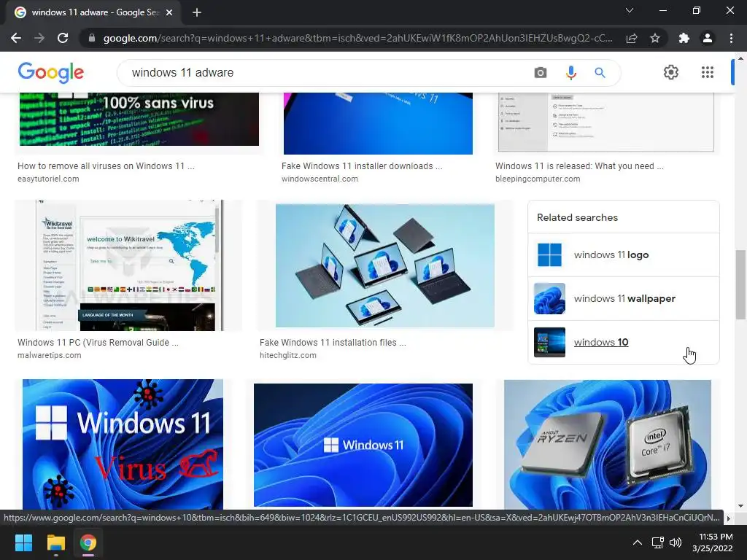This screenshot has width=747, height=560.
Task: View site info lock icon
Action: (x=92, y=38)
